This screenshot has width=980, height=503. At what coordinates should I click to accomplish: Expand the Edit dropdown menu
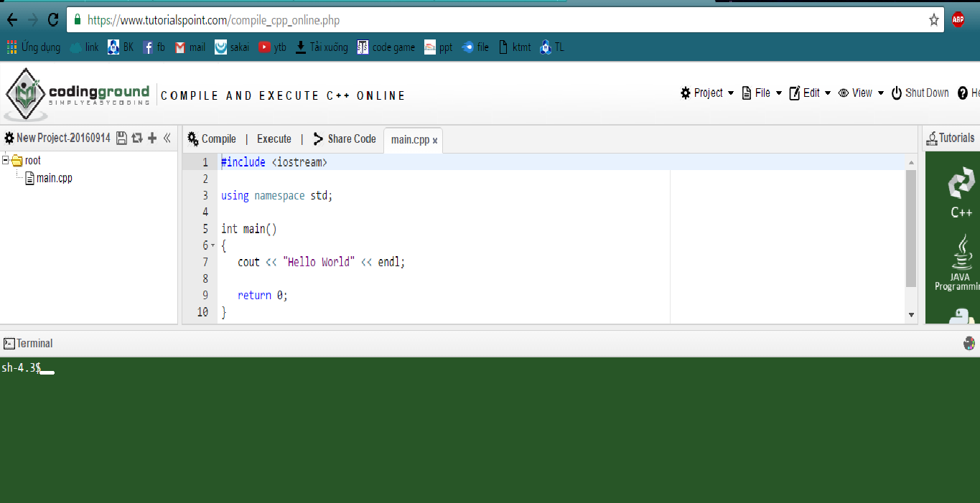(810, 93)
